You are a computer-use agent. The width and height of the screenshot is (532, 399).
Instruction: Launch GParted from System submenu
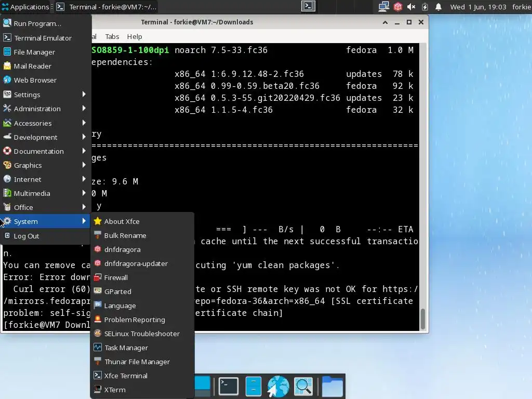142,291
